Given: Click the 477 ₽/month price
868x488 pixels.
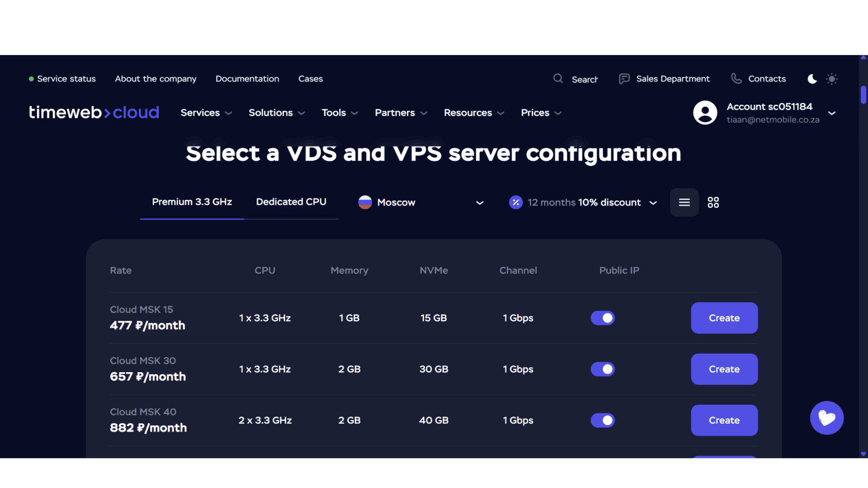Looking at the screenshot, I should (147, 325).
